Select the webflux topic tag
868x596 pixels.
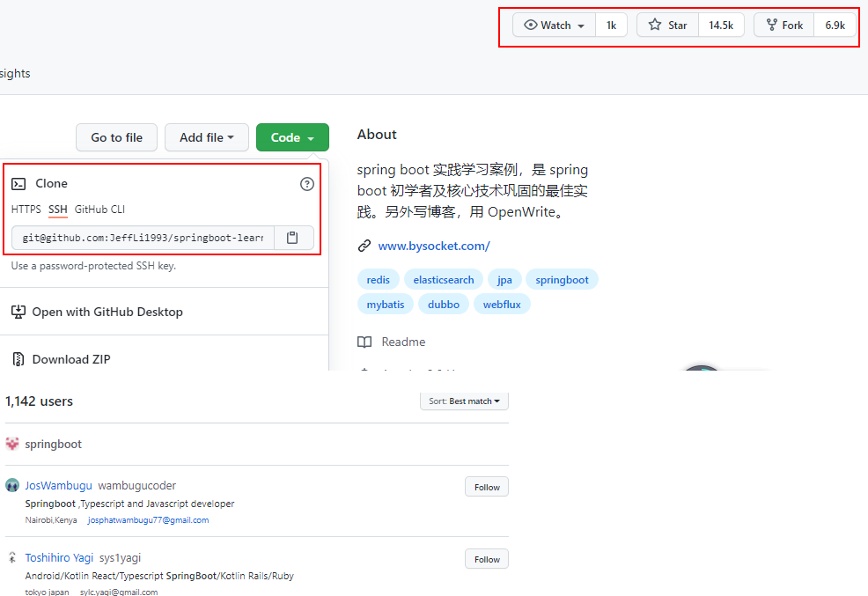point(502,305)
